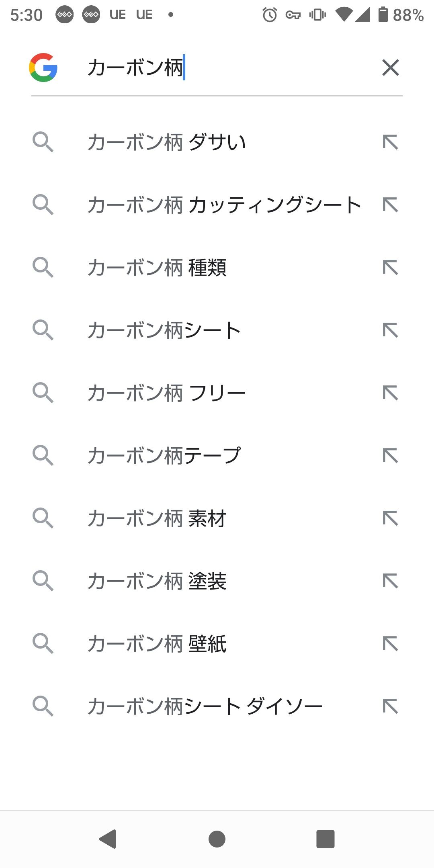Clear the search text with X icon
This screenshot has width=434, height=868.
(x=390, y=68)
